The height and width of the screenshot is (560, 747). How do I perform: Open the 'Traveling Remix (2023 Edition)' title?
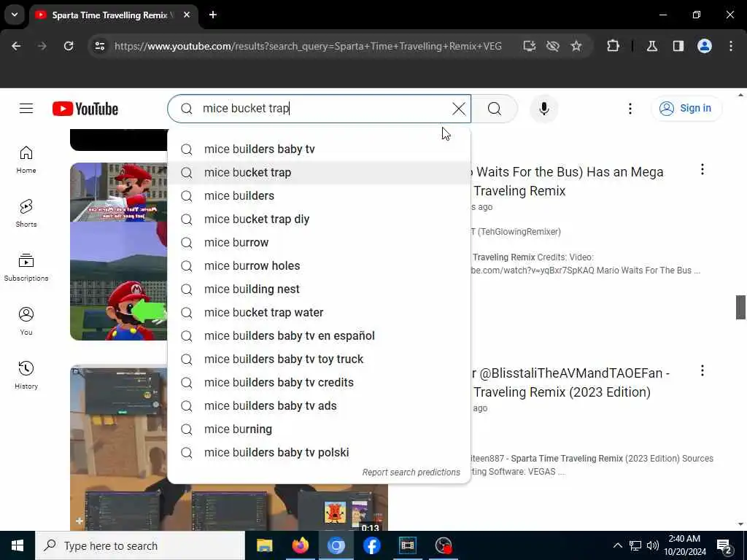tap(562, 392)
